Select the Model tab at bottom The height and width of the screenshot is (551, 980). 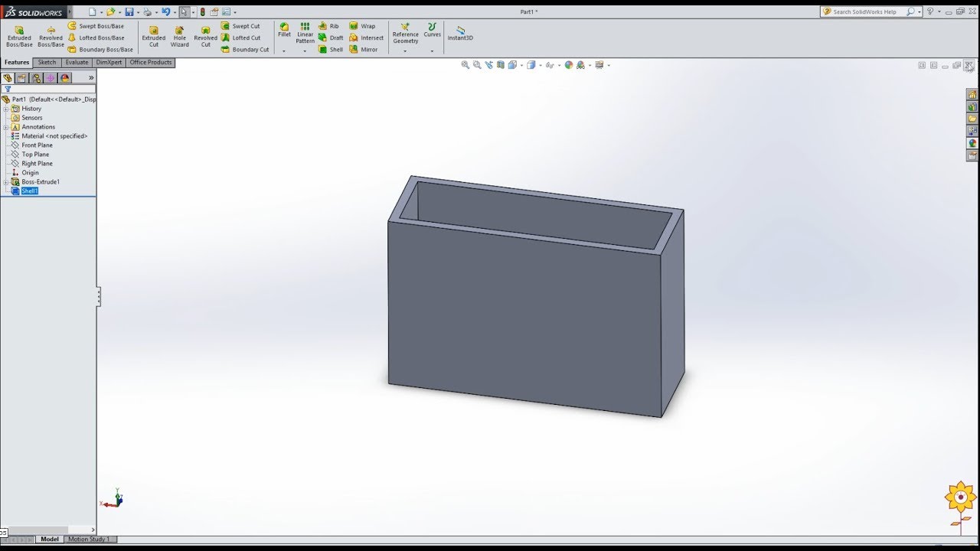click(x=50, y=540)
